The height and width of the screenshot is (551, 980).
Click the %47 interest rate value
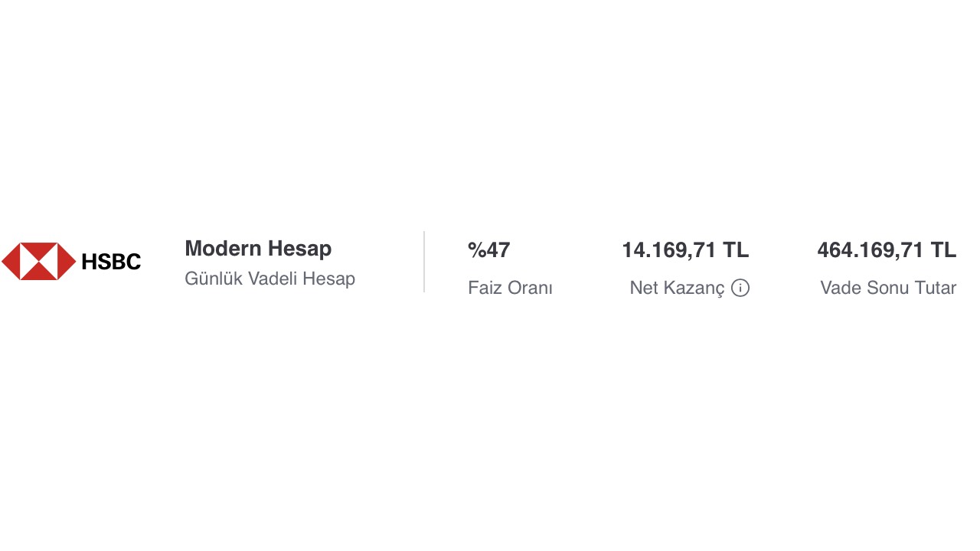point(488,250)
